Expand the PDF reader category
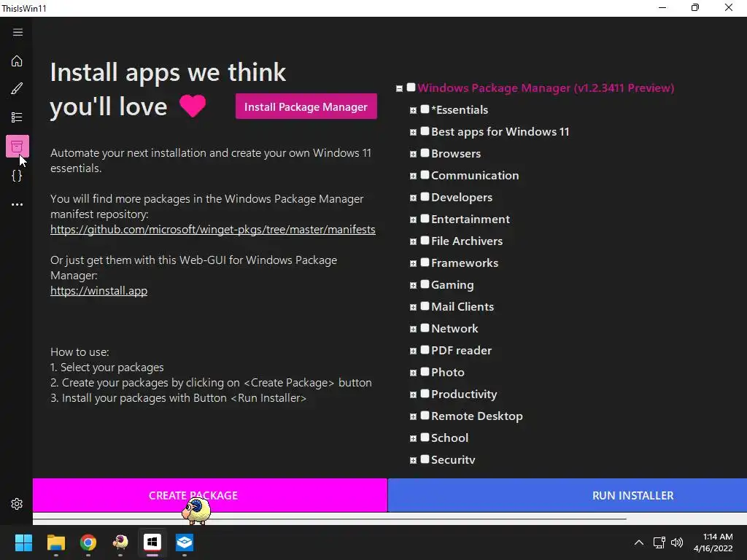Image resolution: width=747 pixels, height=560 pixels. coord(413,351)
